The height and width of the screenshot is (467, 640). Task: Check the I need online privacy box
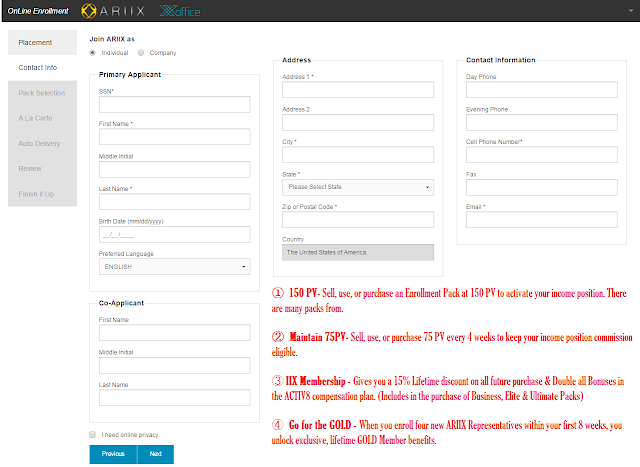point(93,434)
